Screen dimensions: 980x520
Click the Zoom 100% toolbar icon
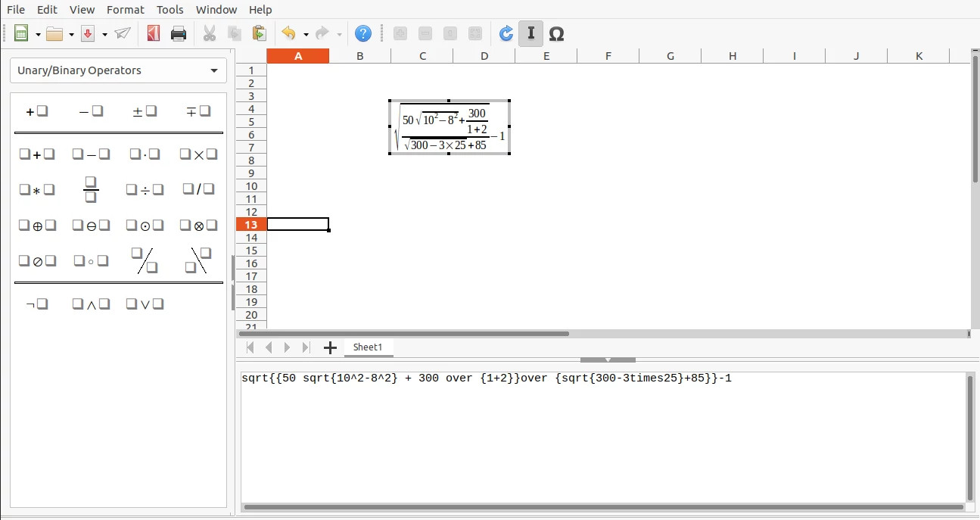coord(450,33)
